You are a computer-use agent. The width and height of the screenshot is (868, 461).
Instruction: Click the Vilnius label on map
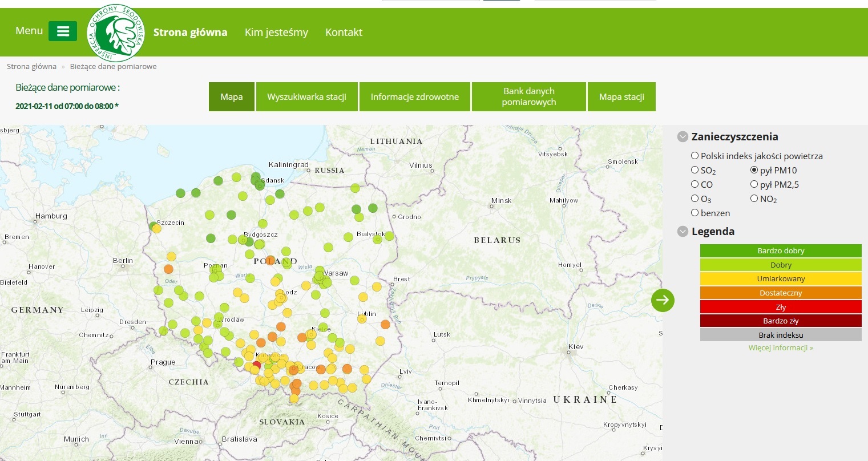tap(421, 165)
